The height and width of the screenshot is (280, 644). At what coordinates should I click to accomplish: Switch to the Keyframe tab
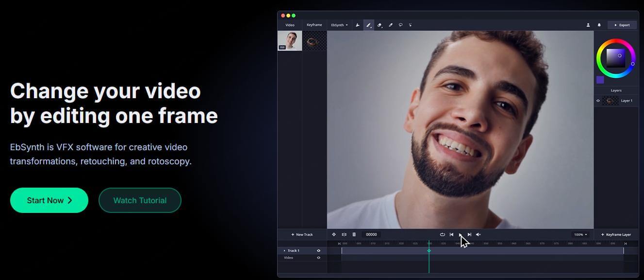[x=314, y=25]
